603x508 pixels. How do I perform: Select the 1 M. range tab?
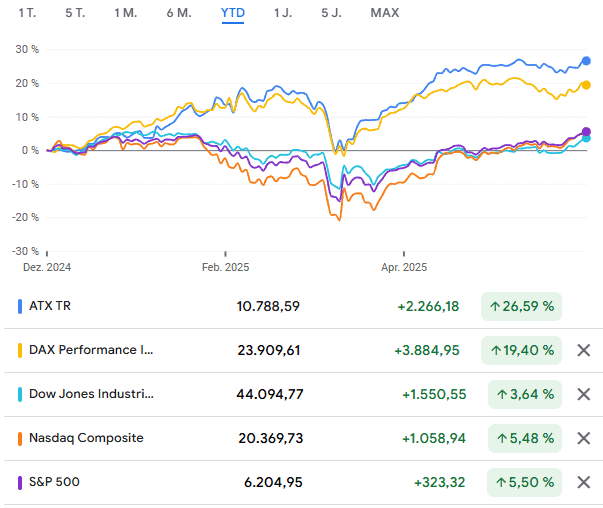click(125, 13)
